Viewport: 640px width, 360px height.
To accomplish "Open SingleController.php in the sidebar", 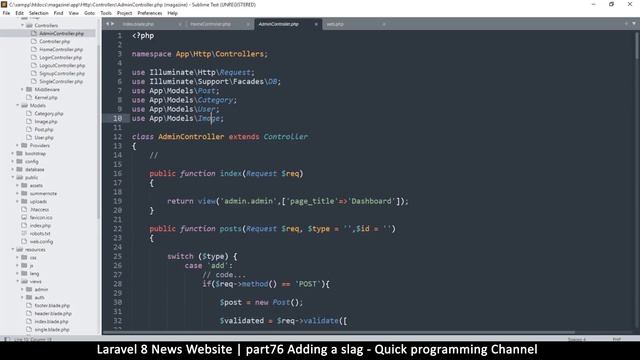I will pyautogui.click(x=61, y=82).
